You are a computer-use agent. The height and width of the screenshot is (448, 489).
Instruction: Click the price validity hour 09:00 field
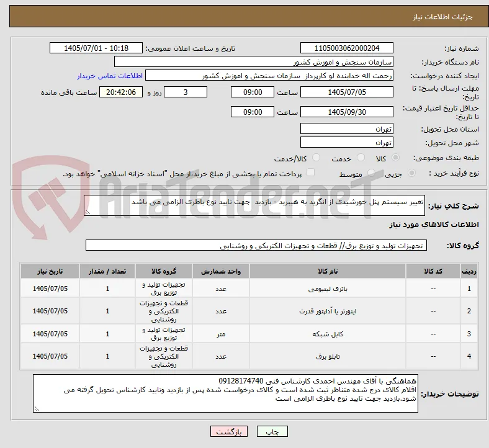click(x=253, y=112)
